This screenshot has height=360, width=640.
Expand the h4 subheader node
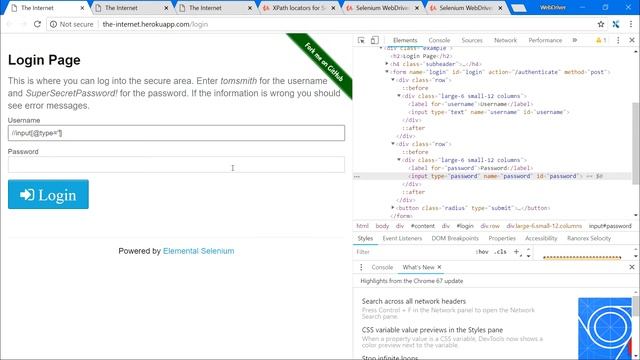point(387,64)
